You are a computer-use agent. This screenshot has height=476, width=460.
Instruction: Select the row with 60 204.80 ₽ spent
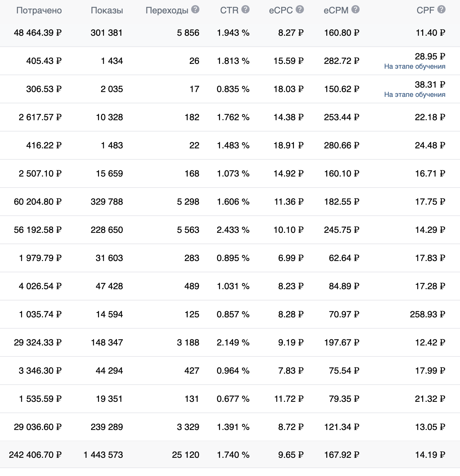(x=230, y=202)
